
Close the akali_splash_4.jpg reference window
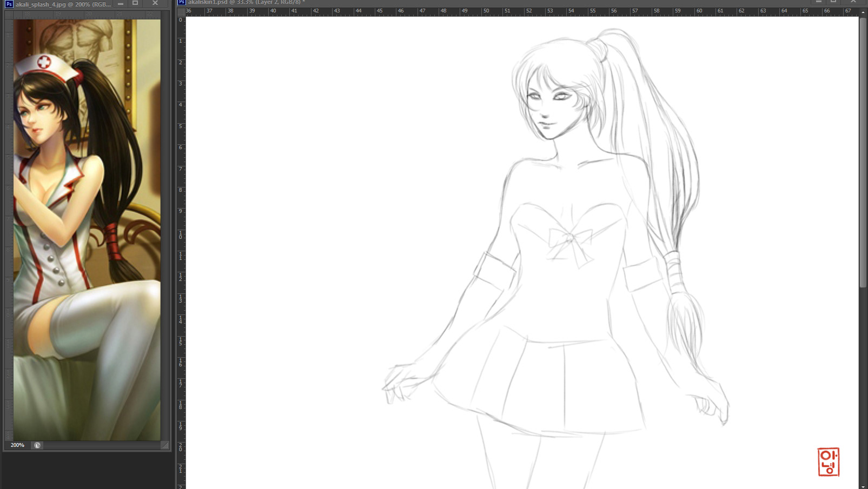coord(155,3)
